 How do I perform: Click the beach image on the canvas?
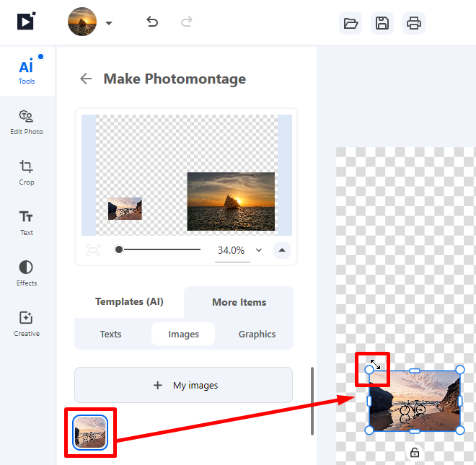(x=415, y=401)
